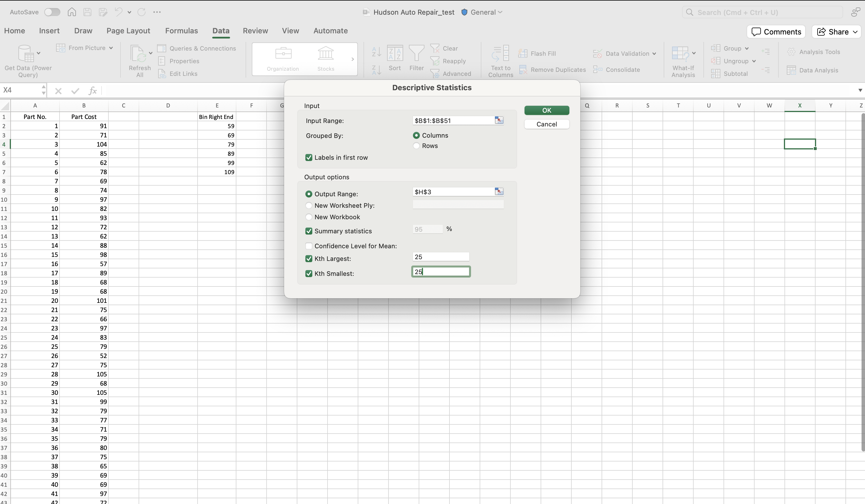Open the Group dropdown arrow
Viewport: 865px width, 504px height.
click(x=747, y=48)
